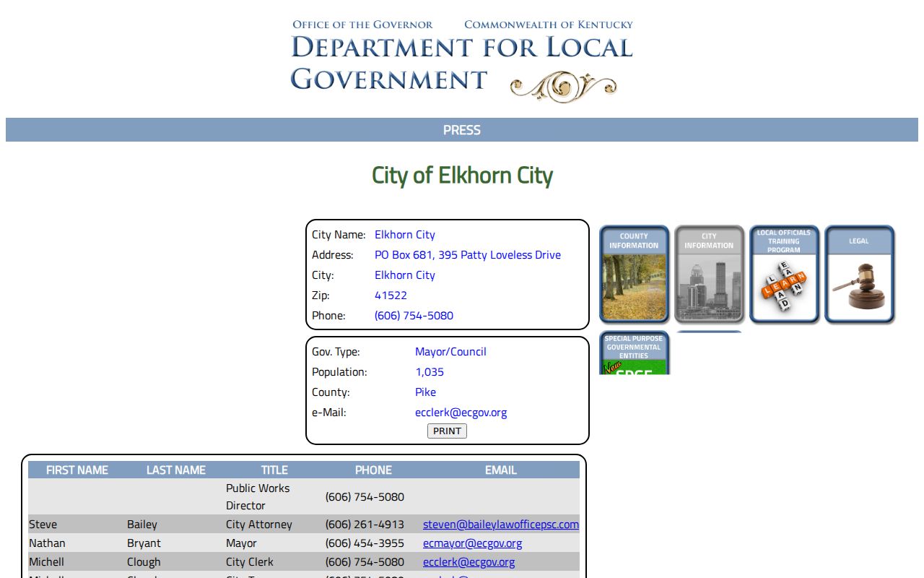Click the population value 1,035
Viewport: 924px width, 578px height.
click(430, 372)
